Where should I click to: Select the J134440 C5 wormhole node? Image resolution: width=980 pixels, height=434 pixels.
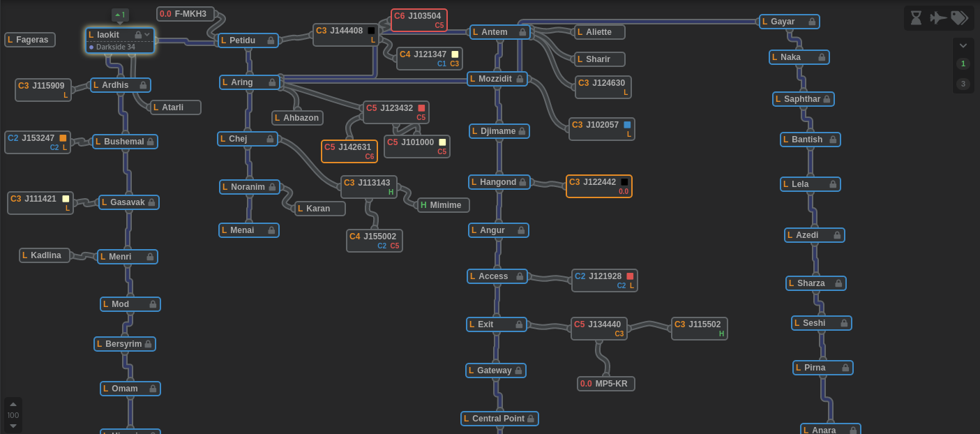pos(599,329)
